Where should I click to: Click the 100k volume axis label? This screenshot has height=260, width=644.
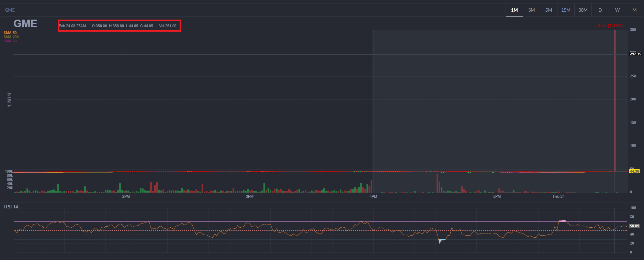click(x=9, y=171)
